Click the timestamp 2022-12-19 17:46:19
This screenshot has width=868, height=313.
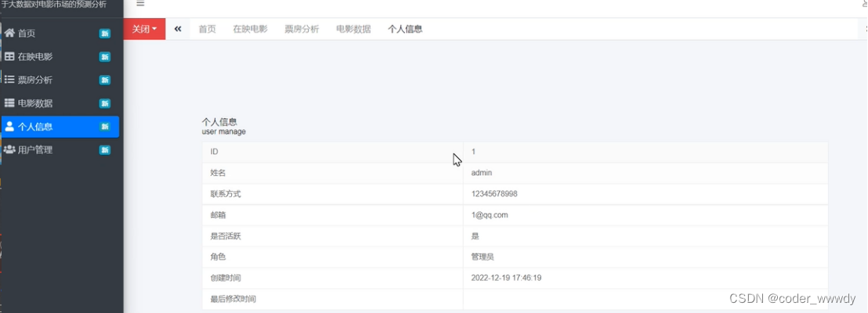[x=506, y=278]
